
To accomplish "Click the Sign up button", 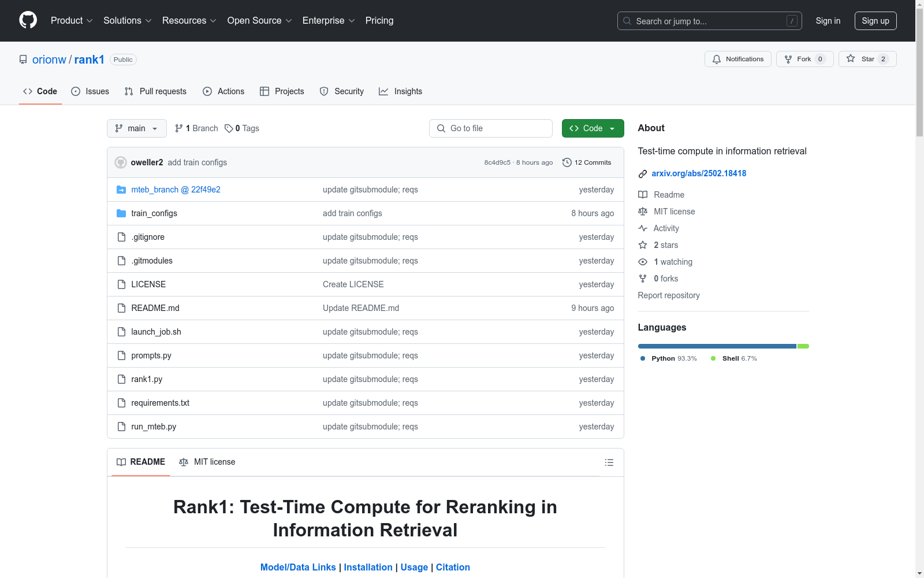I will click(x=875, y=21).
